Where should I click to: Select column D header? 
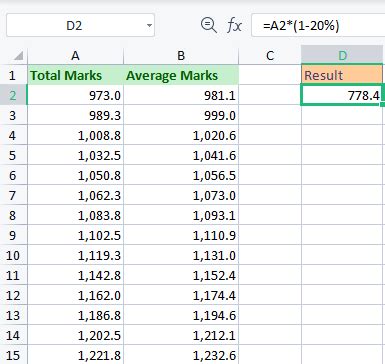tap(342, 56)
